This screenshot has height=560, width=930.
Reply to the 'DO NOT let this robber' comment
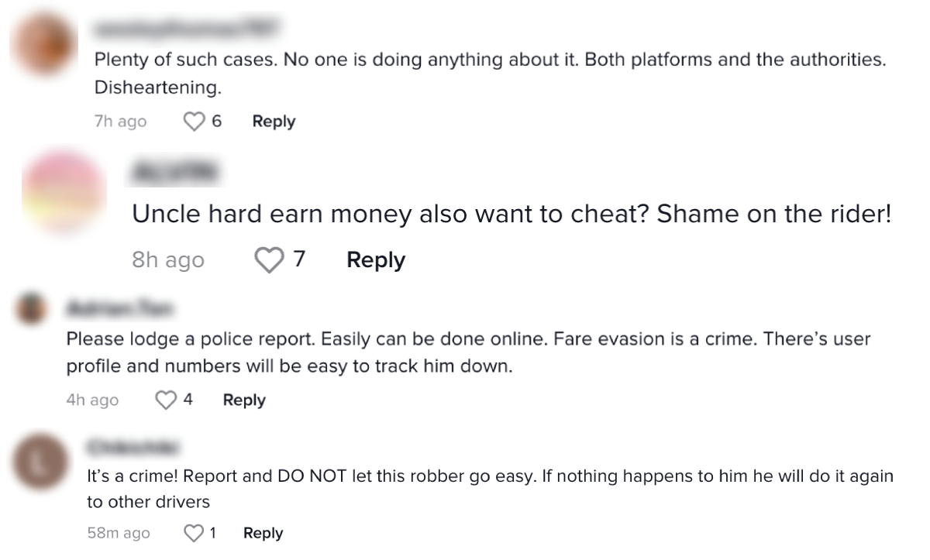(263, 533)
